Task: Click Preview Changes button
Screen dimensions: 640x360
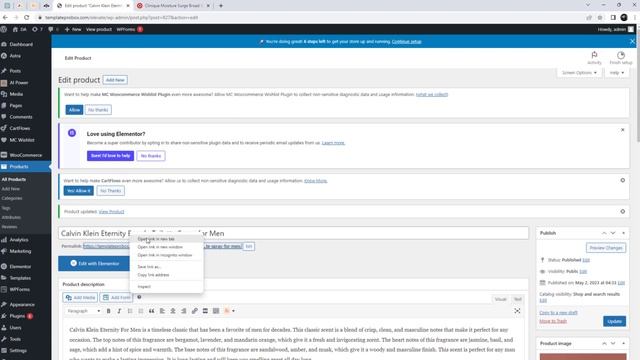Action: point(606,248)
